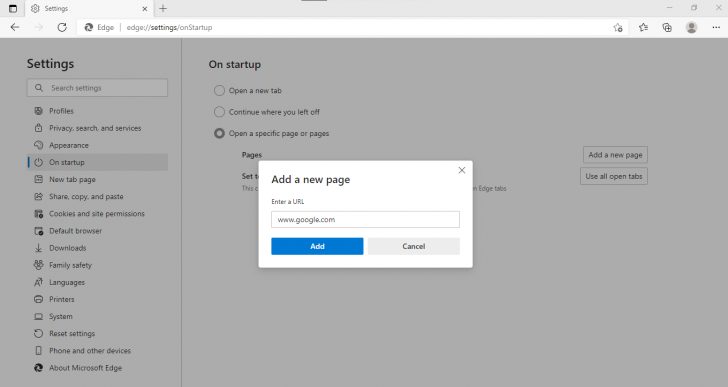Close the Add a new page dialog
Screen dimensions: 728x387
(x=462, y=170)
